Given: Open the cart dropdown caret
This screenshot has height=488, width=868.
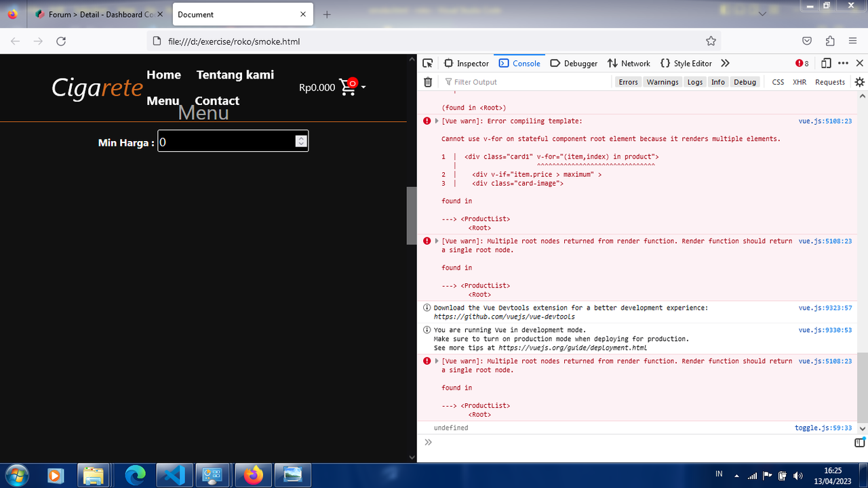Looking at the screenshot, I should coord(363,87).
